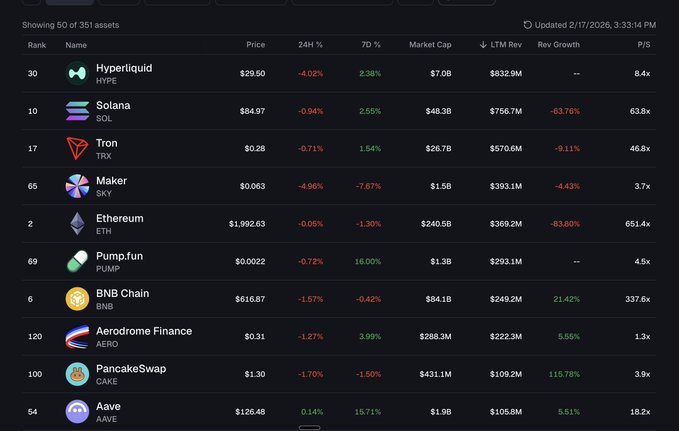Click the Hyperliquid token icon

pyautogui.click(x=77, y=73)
